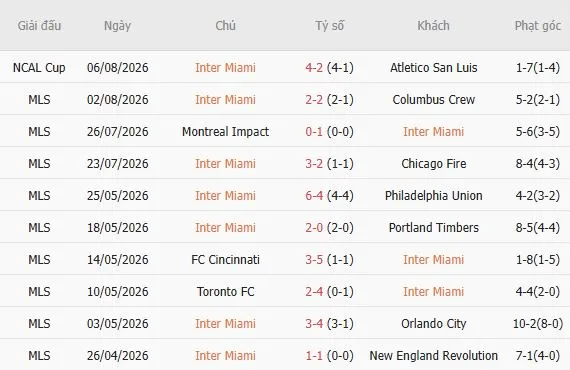This screenshot has width=570, height=370.
Task: Select the Tỷ số column header
Action: [x=329, y=26]
